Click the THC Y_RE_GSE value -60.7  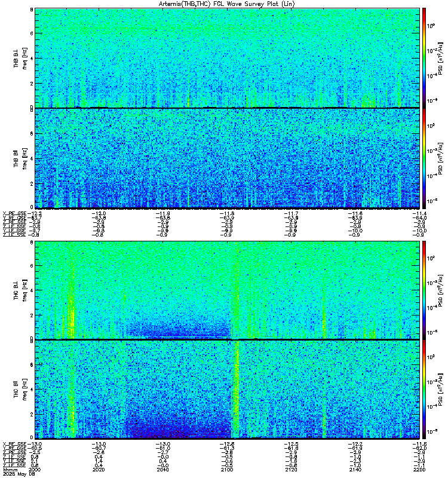(99, 448)
